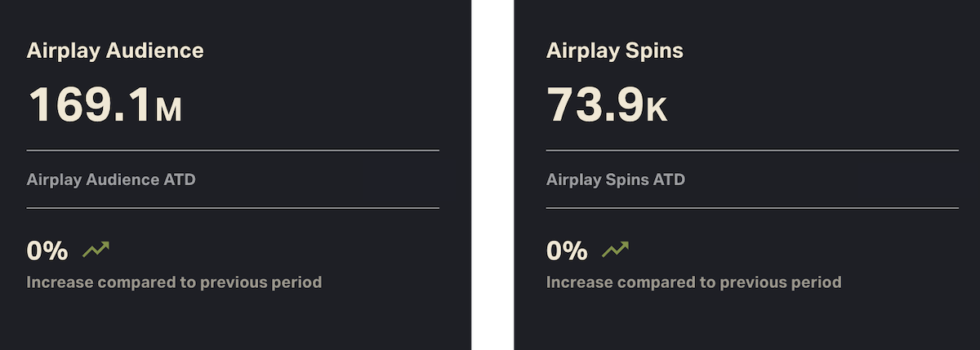980x350 pixels.
Task: Click the Airplay Spins upward trend arrow icon
Action: 615,250
